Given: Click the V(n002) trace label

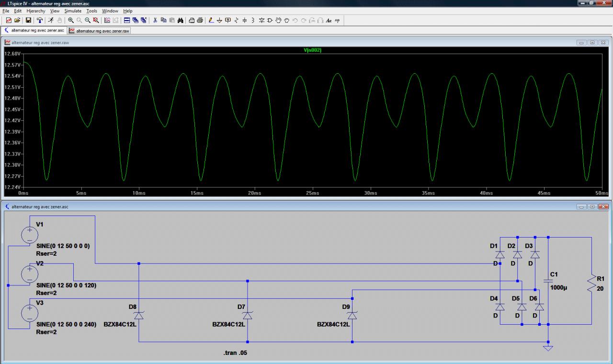Looking at the screenshot, I should (312, 50).
